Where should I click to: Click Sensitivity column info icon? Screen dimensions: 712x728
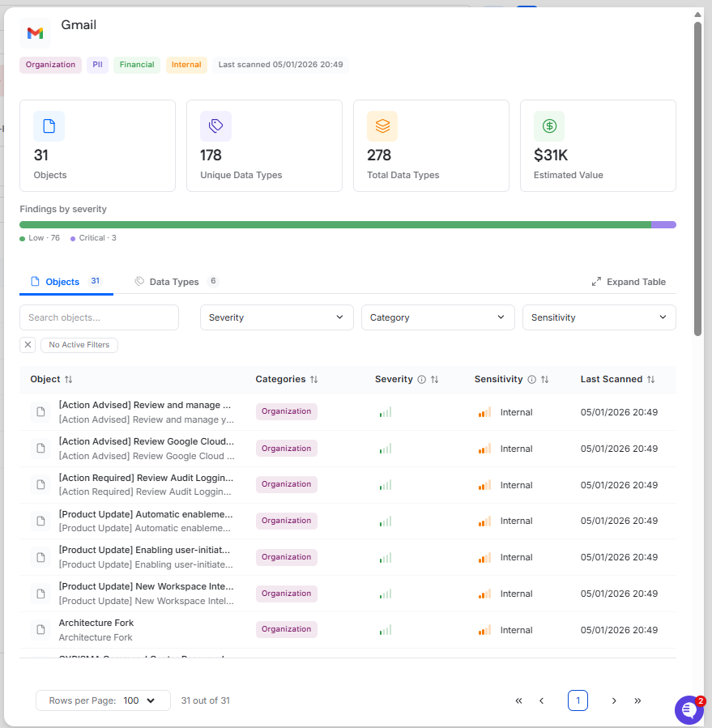(x=532, y=379)
